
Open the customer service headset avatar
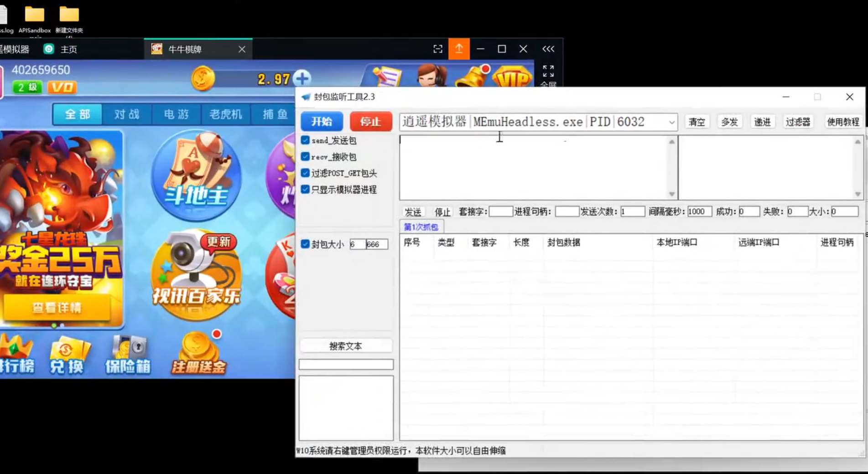point(431,75)
